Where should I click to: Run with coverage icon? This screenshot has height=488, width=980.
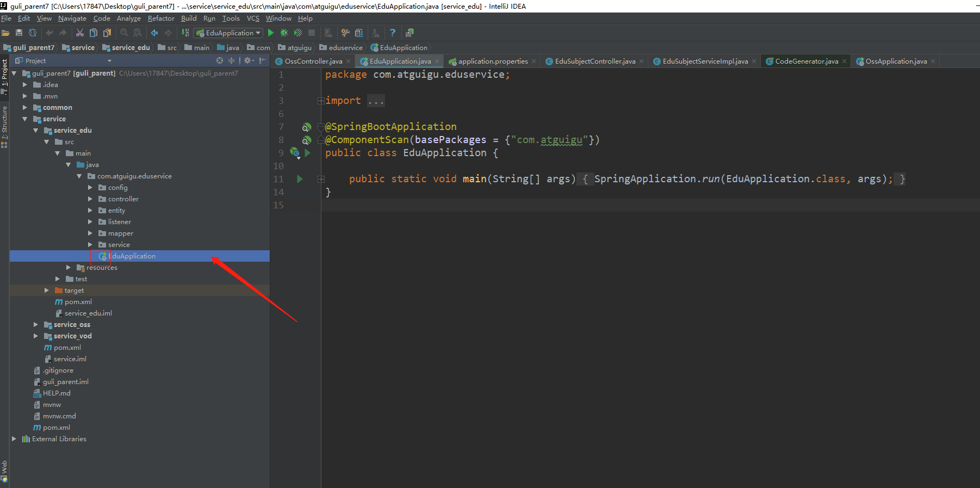(x=298, y=33)
